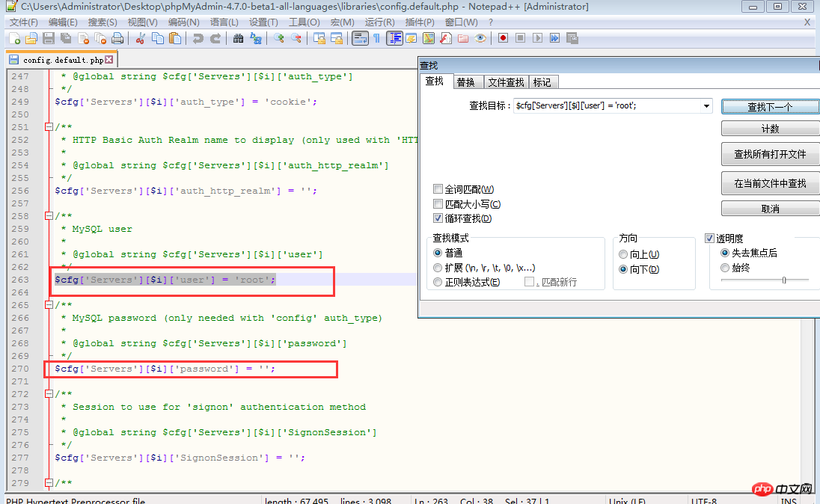The width and height of the screenshot is (820, 504).
Task: Select the 正则表达式 search mode radio button
Action: 438,282
